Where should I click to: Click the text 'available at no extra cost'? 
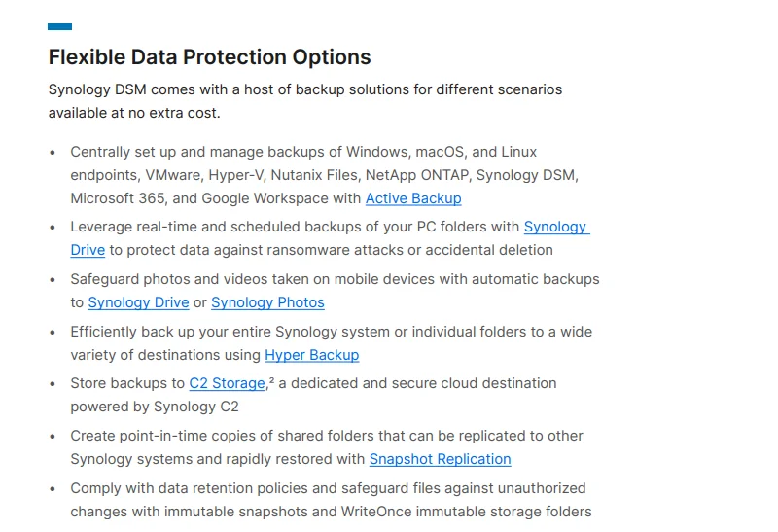pos(134,113)
